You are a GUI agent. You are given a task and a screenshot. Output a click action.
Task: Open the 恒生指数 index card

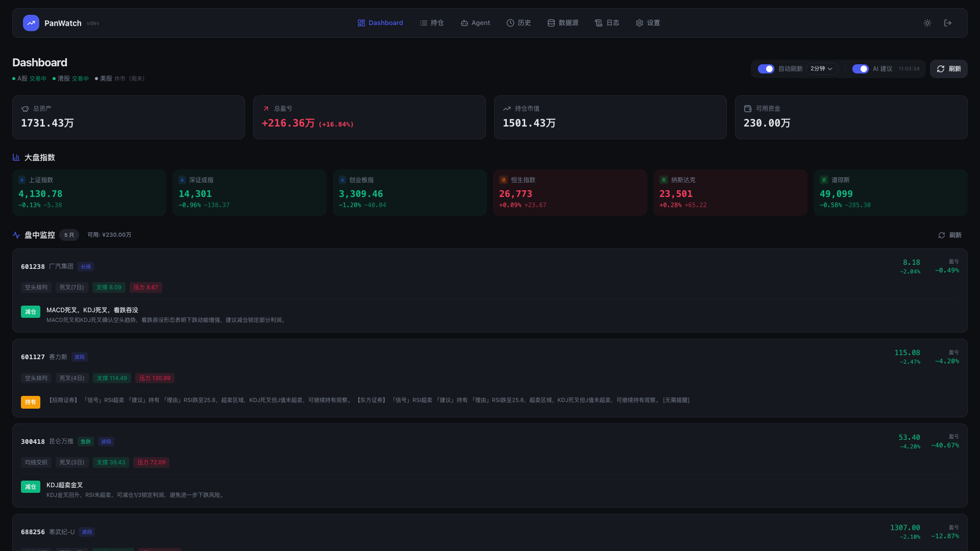(570, 192)
